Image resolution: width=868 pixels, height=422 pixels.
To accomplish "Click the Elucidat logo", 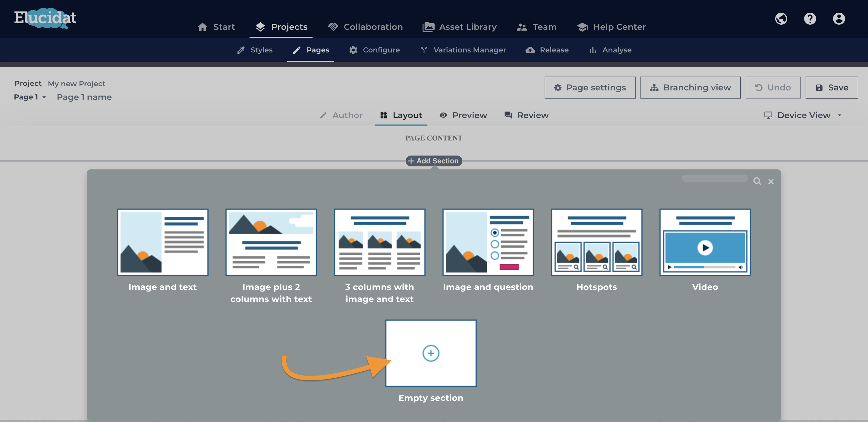I will 45,18.
